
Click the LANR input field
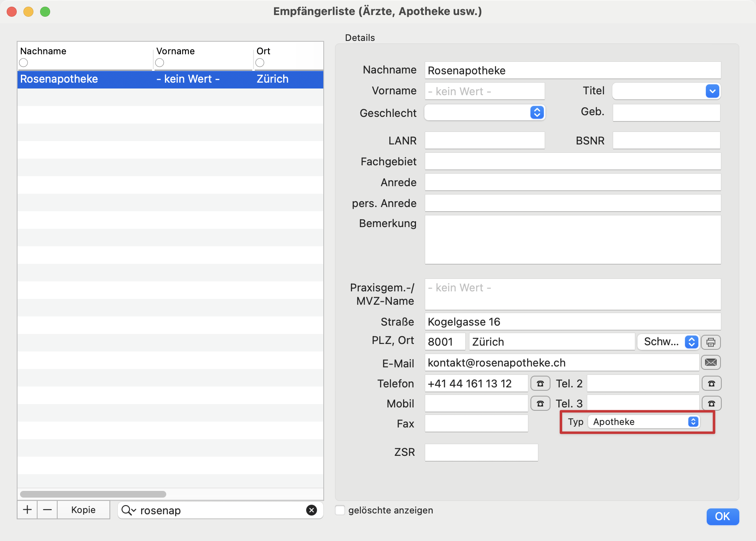(485, 140)
